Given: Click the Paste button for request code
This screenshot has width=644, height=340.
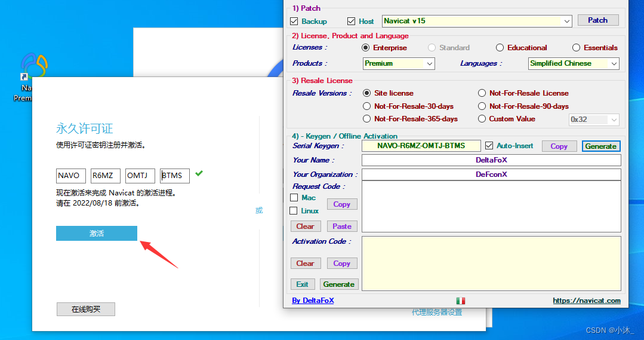Looking at the screenshot, I should [342, 226].
